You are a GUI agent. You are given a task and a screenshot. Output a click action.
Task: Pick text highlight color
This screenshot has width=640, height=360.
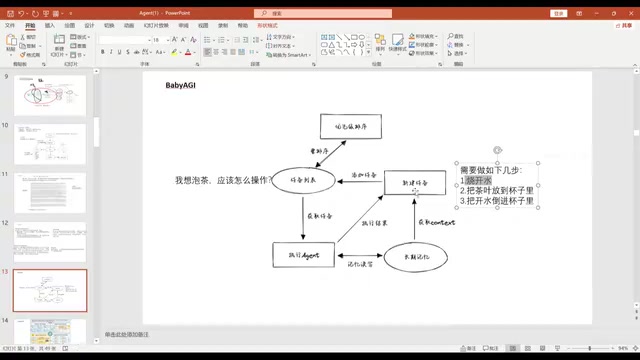[174, 52]
